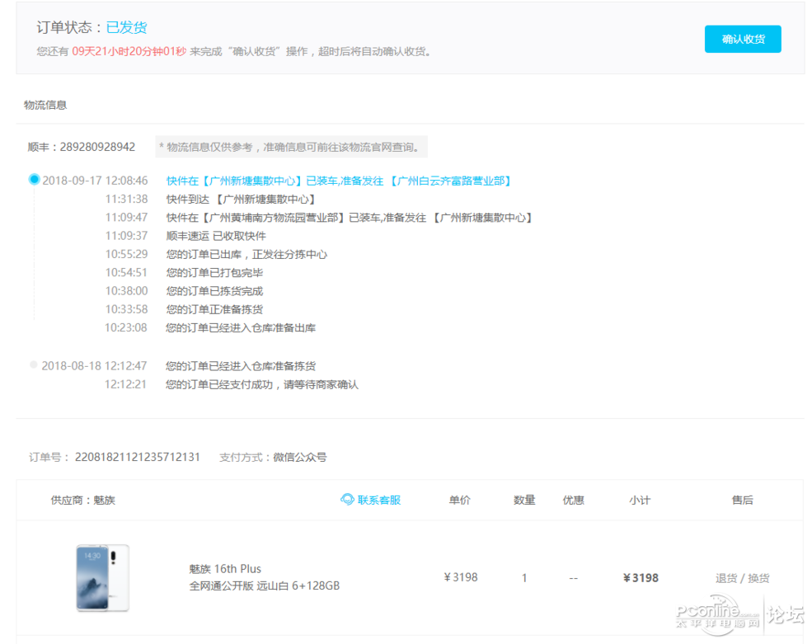This screenshot has height=644, width=812.
Task: Click the 2018-08-18 12:12:47 timestamp
Action: (x=94, y=366)
